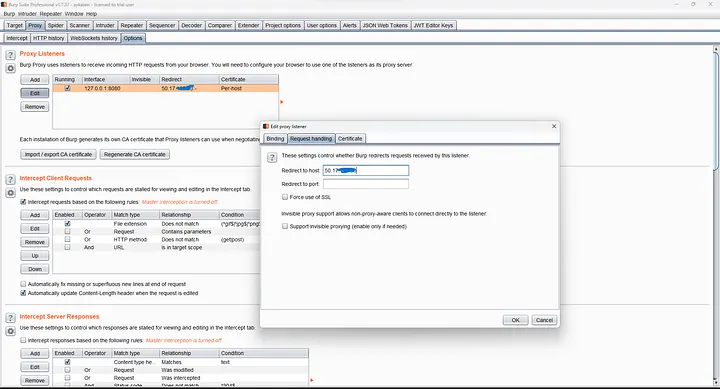Open the Window menu
Screen dimensions: 720x389
[74, 14]
